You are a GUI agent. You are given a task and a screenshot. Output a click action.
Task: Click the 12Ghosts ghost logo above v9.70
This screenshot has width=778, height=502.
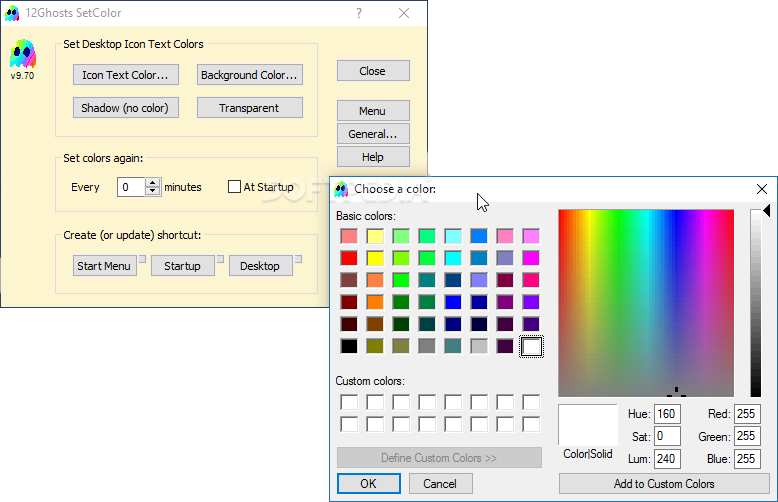click(23, 54)
